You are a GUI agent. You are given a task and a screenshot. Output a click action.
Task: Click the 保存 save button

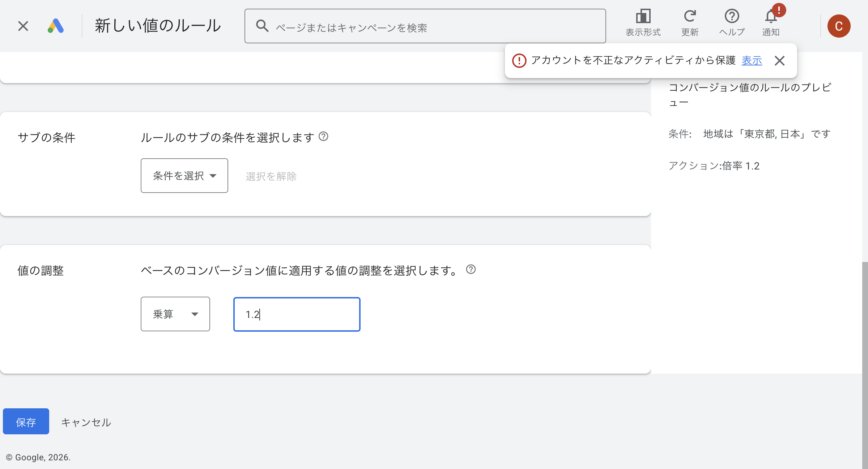point(26,421)
